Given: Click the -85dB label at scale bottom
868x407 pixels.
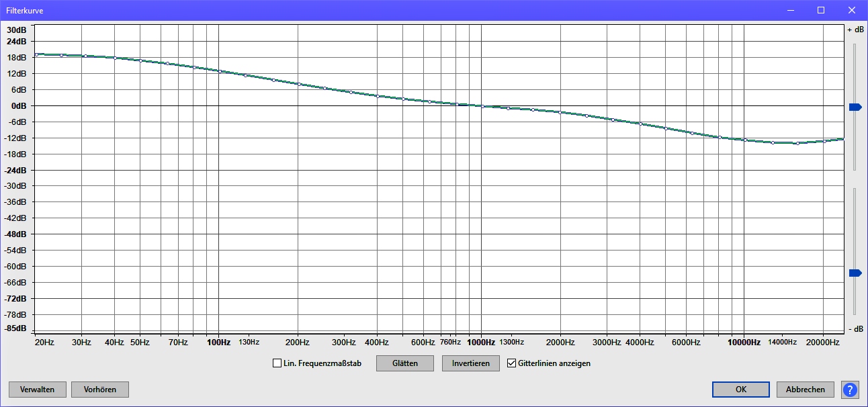Looking at the screenshot, I should tap(16, 328).
